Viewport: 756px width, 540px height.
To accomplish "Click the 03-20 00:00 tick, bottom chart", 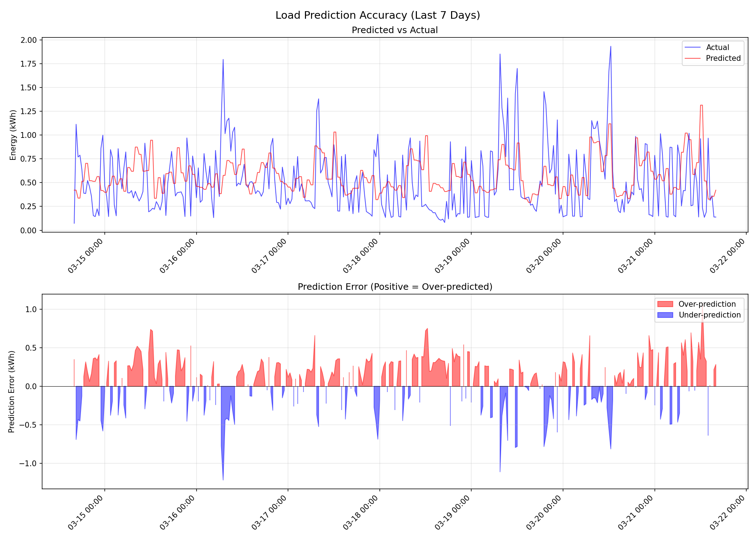I will (544, 513).
